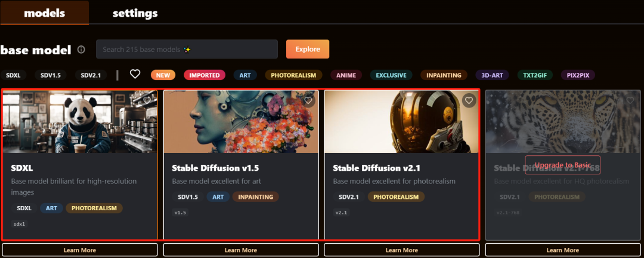Select the v2.1 astronaut helmet thumbnail

pos(402,121)
